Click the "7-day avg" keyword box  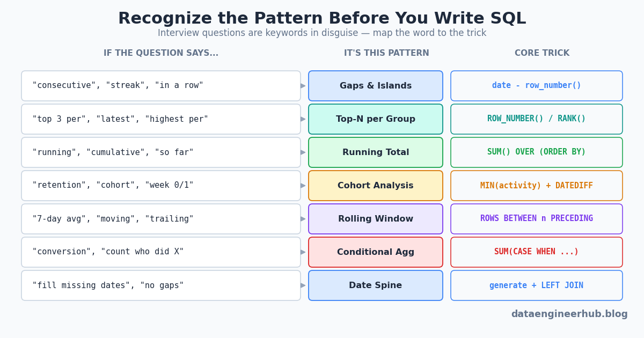pos(161,219)
